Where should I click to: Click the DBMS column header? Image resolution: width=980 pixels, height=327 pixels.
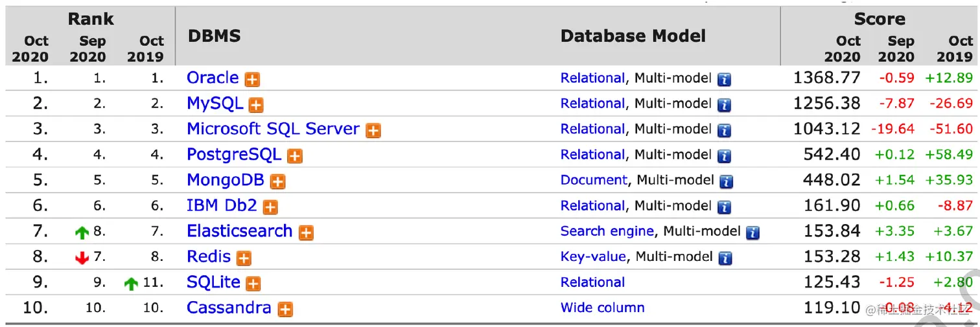pyautogui.click(x=214, y=36)
